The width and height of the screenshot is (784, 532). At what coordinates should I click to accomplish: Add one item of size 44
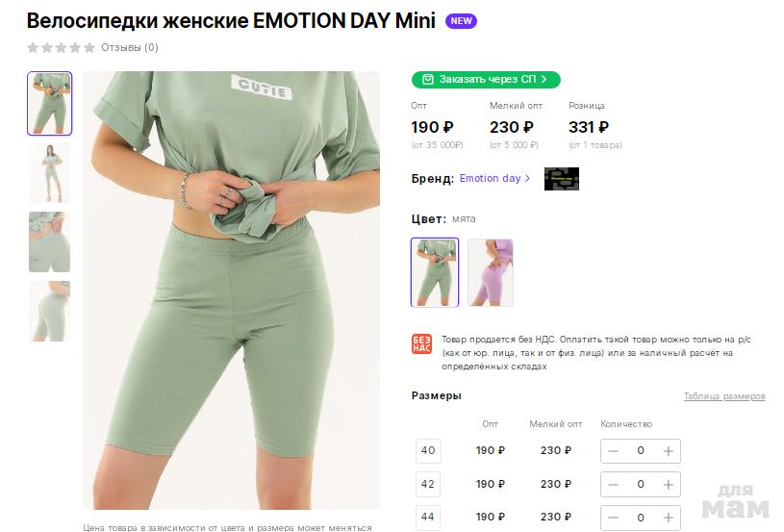point(669,518)
